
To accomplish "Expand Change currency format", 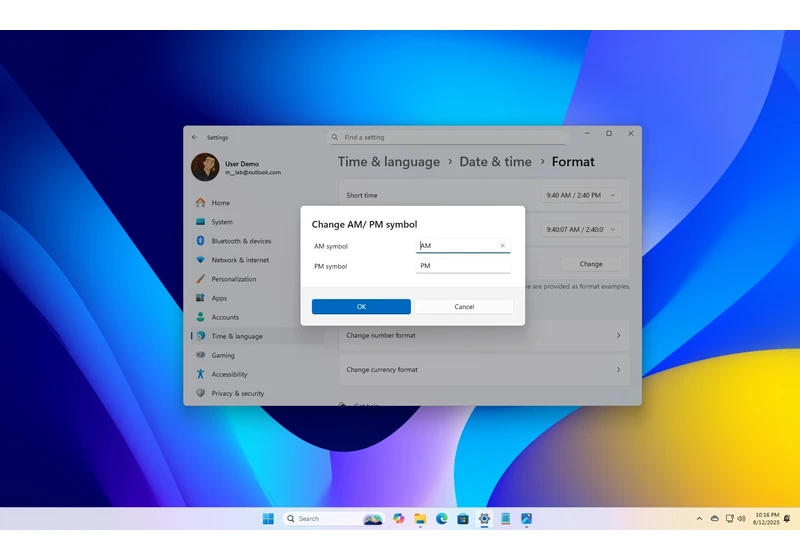I will (x=484, y=369).
